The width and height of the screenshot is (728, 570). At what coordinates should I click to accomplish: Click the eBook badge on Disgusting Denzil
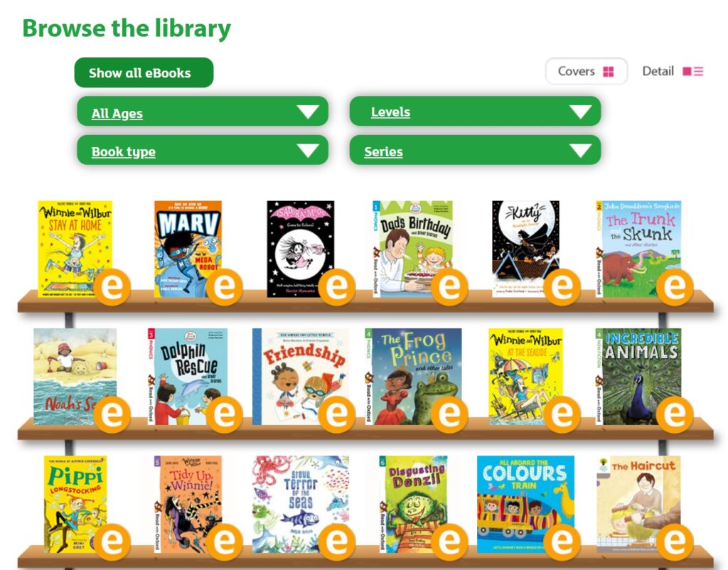(x=449, y=542)
